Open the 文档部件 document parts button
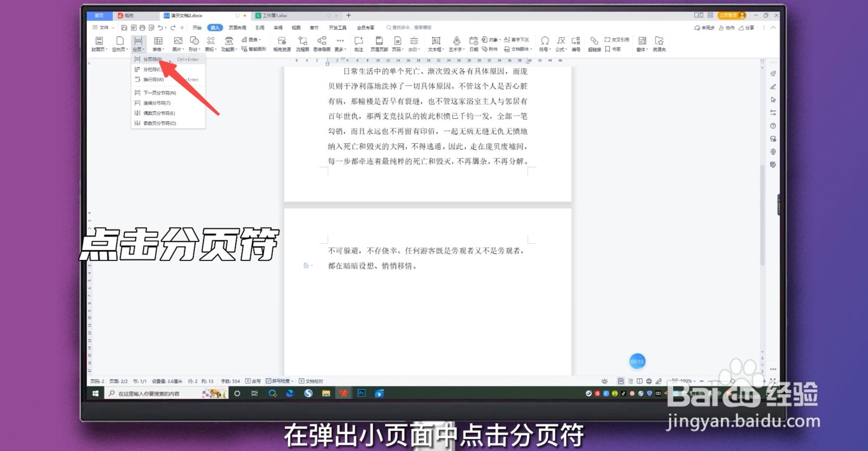The height and width of the screenshot is (451, 868). (x=518, y=49)
